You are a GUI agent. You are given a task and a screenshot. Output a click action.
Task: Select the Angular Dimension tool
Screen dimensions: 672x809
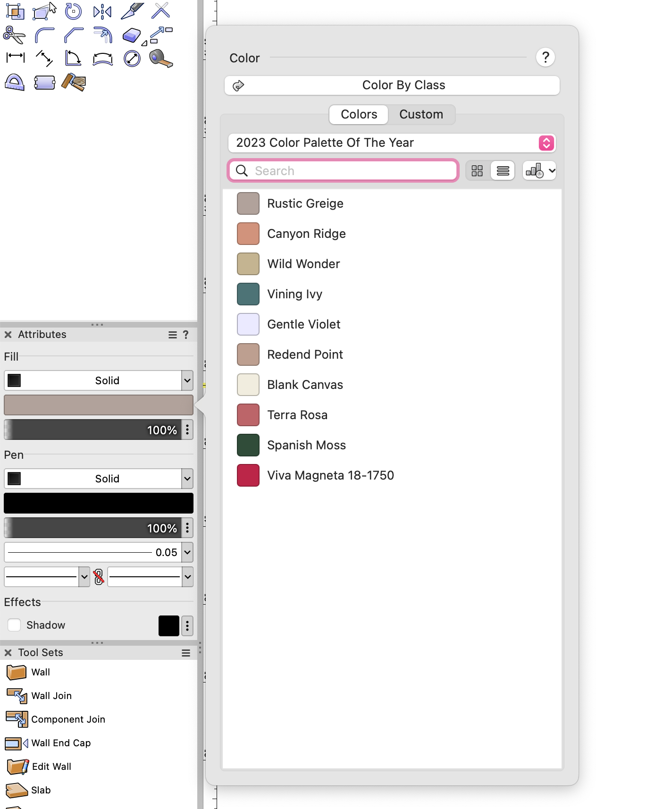pyautogui.click(x=73, y=59)
